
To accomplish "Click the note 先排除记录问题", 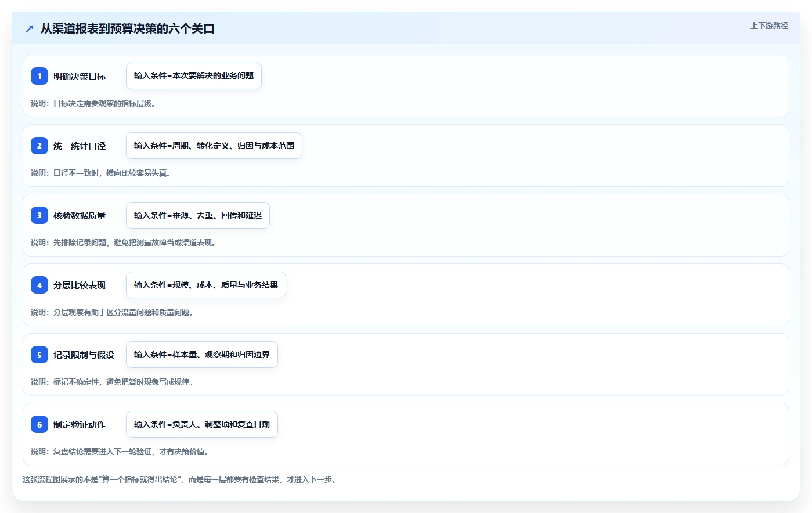I will [x=124, y=243].
